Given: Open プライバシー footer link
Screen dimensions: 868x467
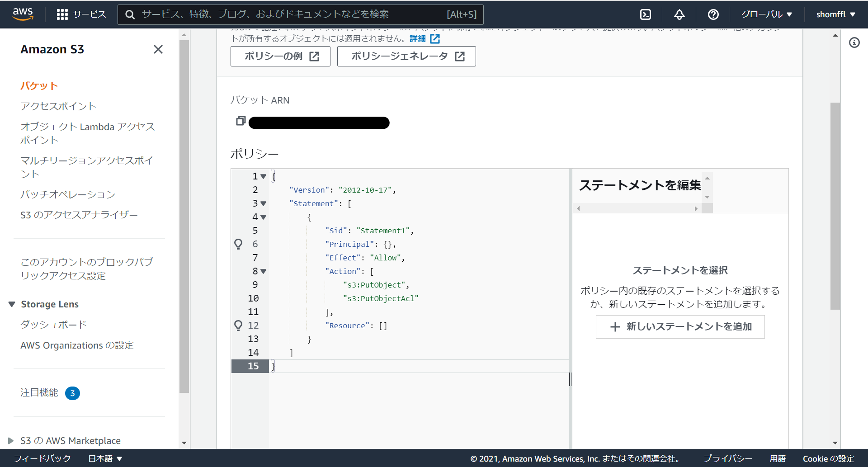Looking at the screenshot, I should click(728, 458).
